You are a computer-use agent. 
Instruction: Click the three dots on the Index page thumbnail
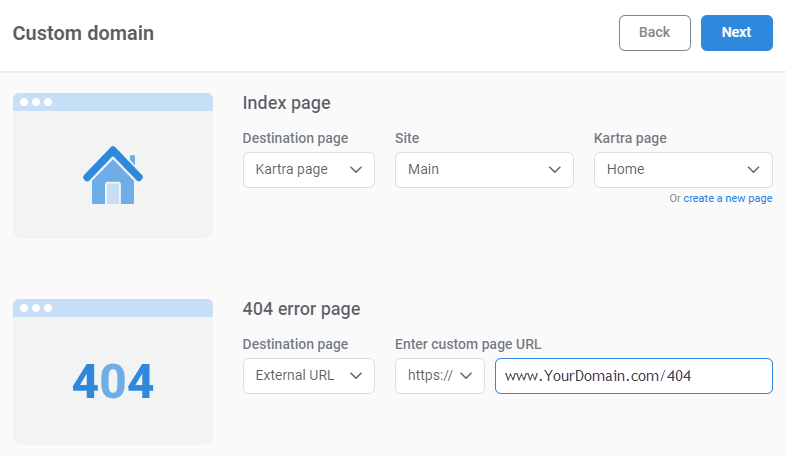36,102
